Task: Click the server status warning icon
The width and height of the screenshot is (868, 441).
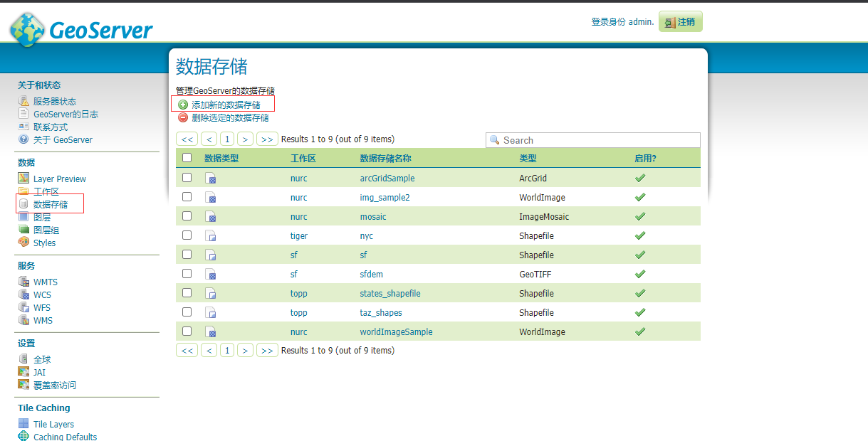Action: click(x=23, y=102)
